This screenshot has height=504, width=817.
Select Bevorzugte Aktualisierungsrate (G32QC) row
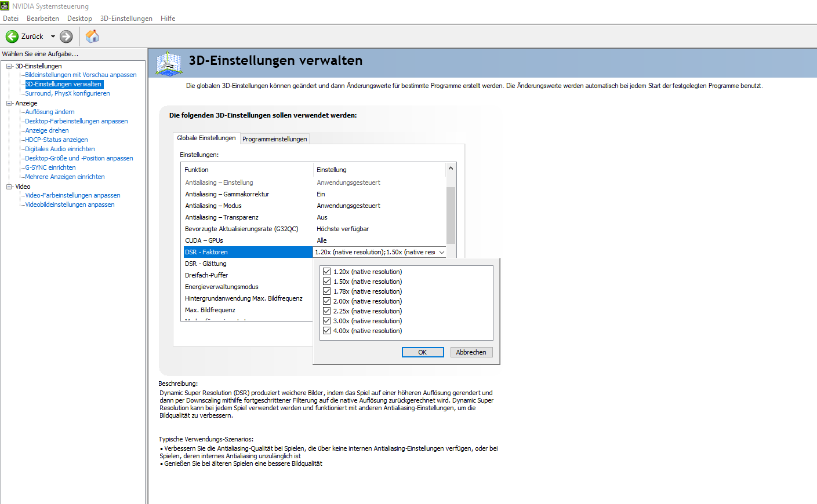point(314,229)
